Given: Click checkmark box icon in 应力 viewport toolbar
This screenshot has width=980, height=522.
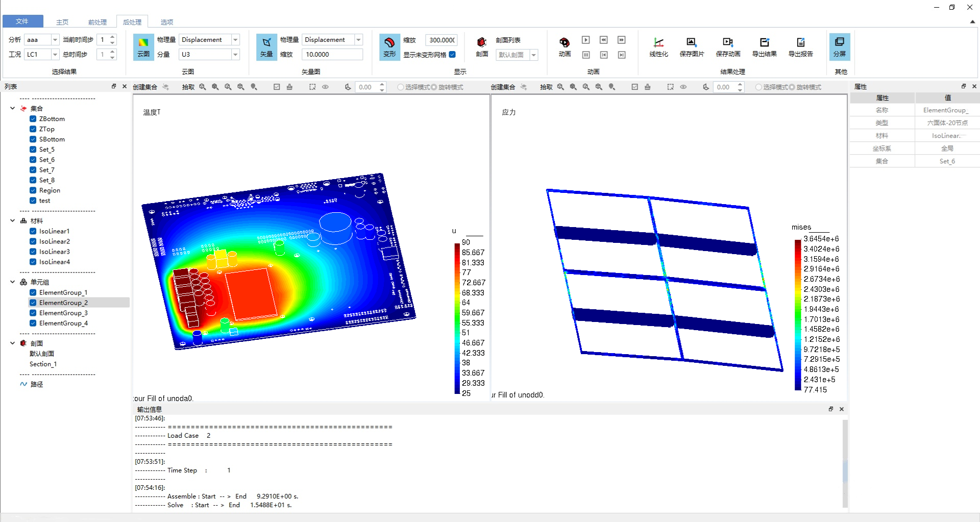Looking at the screenshot, I should coord(634,87).
